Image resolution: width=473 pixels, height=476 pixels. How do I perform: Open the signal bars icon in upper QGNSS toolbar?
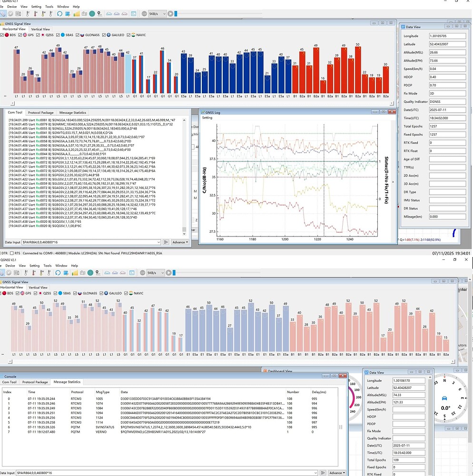tap(77, 14)
